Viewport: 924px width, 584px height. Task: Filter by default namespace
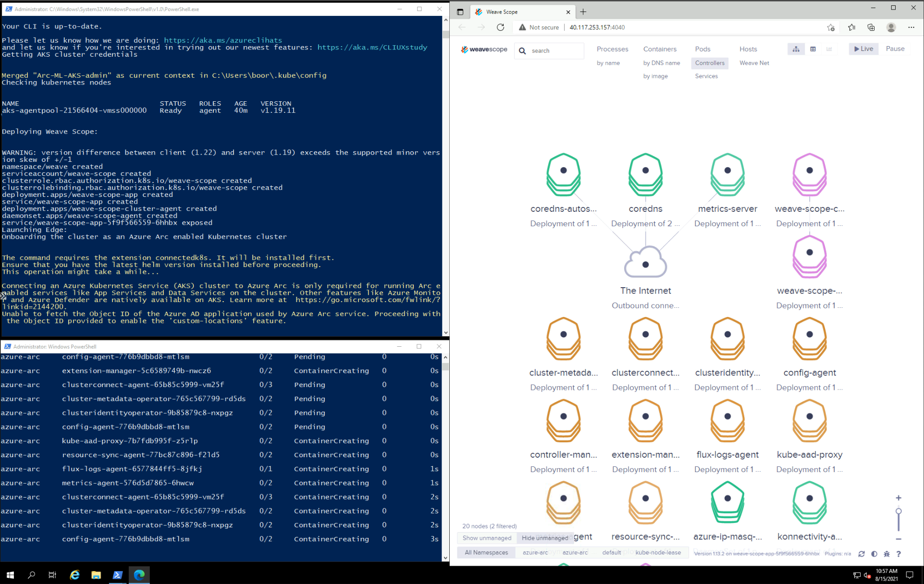tap(611, 552)
